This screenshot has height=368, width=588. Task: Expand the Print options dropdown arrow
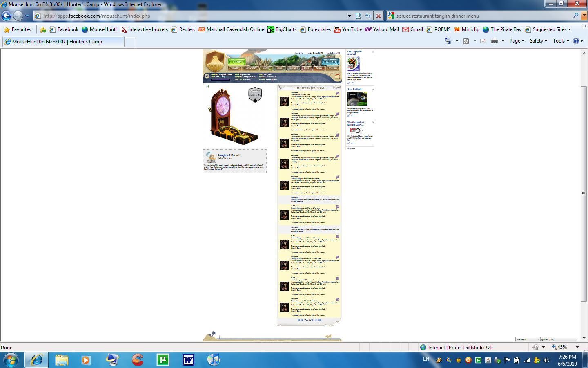[503, 41]
